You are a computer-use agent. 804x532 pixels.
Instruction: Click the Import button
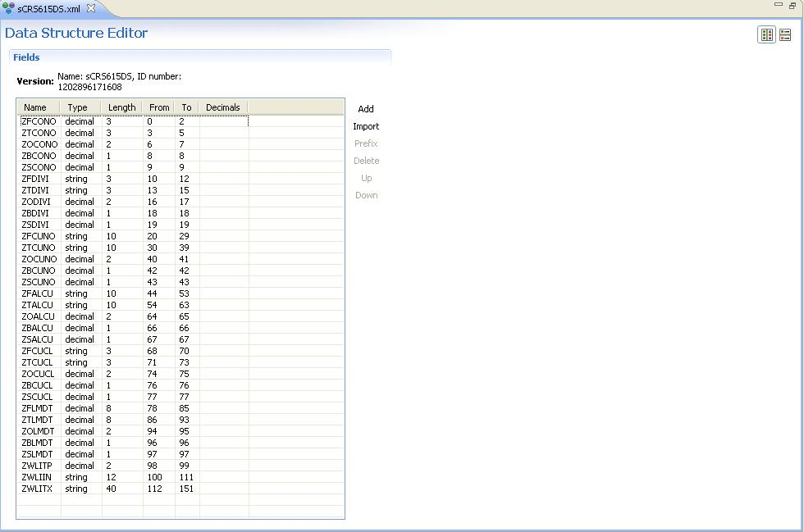366,126
